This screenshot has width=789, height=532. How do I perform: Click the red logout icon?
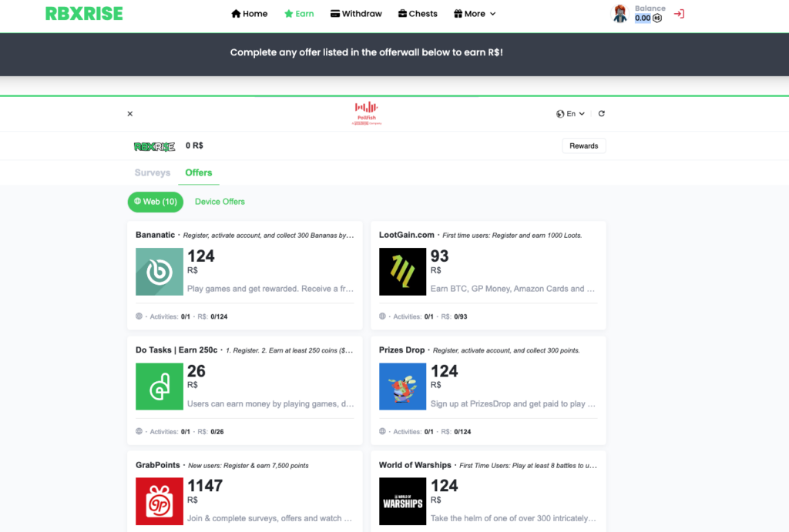tap(679, 14)
